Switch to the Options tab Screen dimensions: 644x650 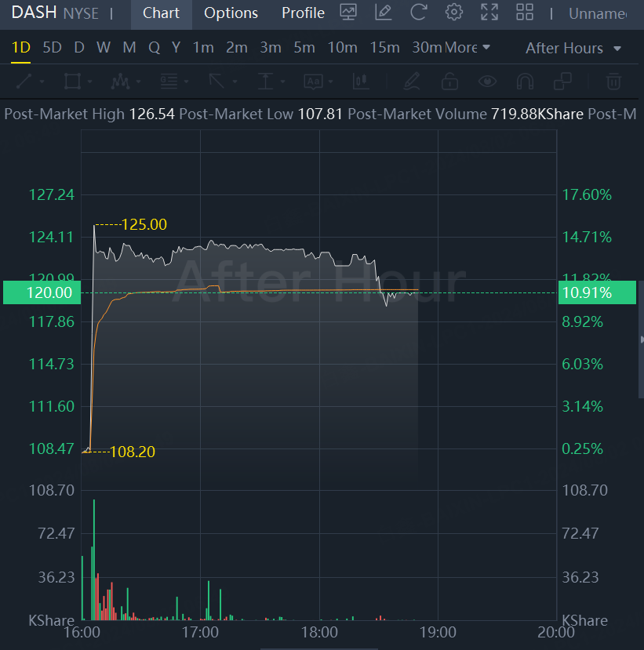(231, 13)
